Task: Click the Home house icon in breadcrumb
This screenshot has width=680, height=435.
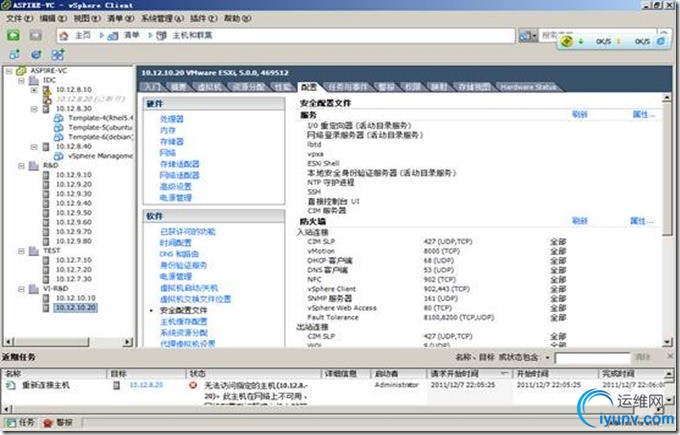Action: 64,36
